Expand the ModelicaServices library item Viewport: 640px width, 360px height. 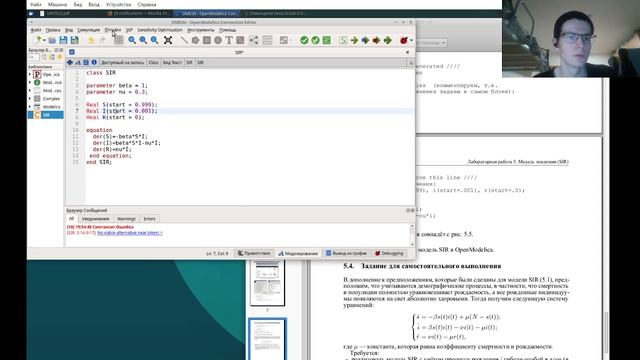30,91
